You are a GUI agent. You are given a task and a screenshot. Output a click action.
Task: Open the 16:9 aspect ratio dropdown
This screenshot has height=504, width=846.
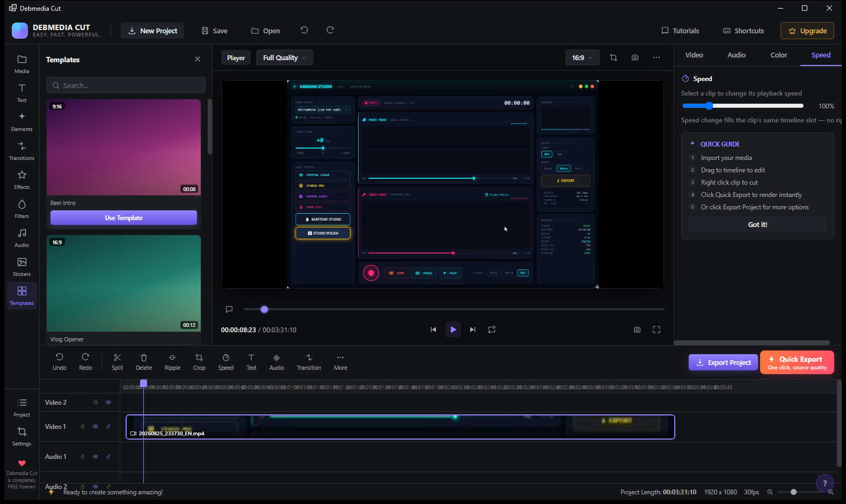(x=582, y=57)
